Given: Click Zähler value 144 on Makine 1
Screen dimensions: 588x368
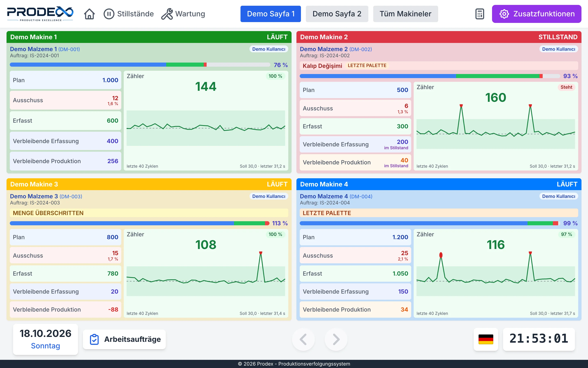Looking at the screenshot, I should click(206, 87).
